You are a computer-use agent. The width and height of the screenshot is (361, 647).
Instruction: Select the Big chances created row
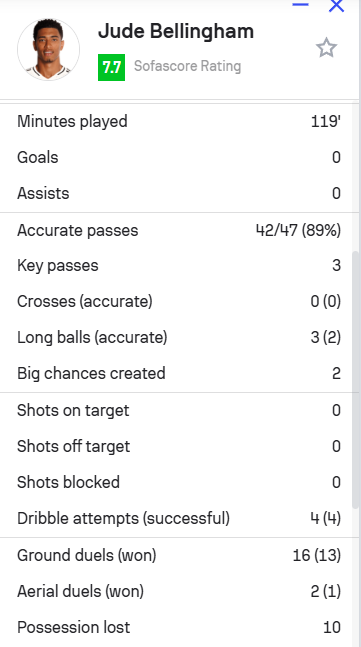(x=177, y=373)
